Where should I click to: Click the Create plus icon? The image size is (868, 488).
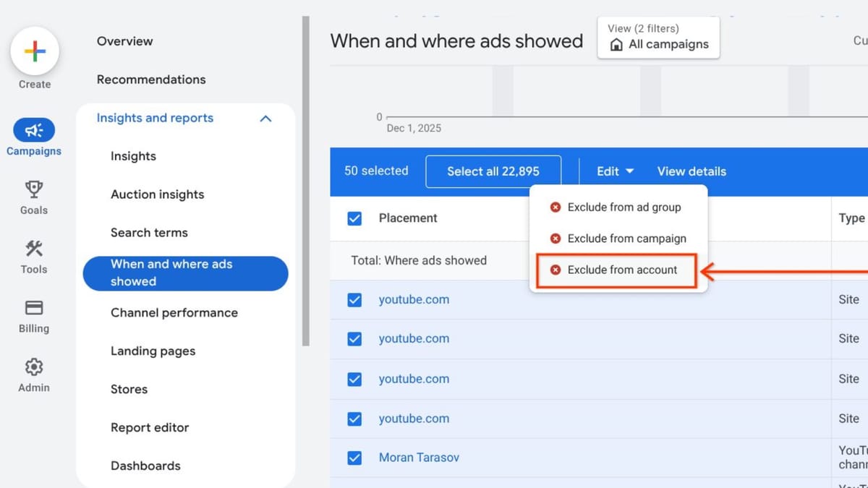point(34,51)
